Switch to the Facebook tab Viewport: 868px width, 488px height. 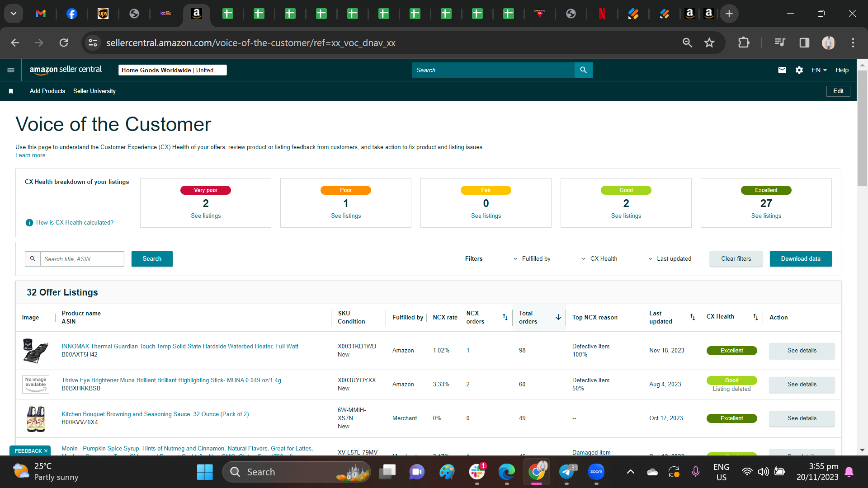point(72,14)
